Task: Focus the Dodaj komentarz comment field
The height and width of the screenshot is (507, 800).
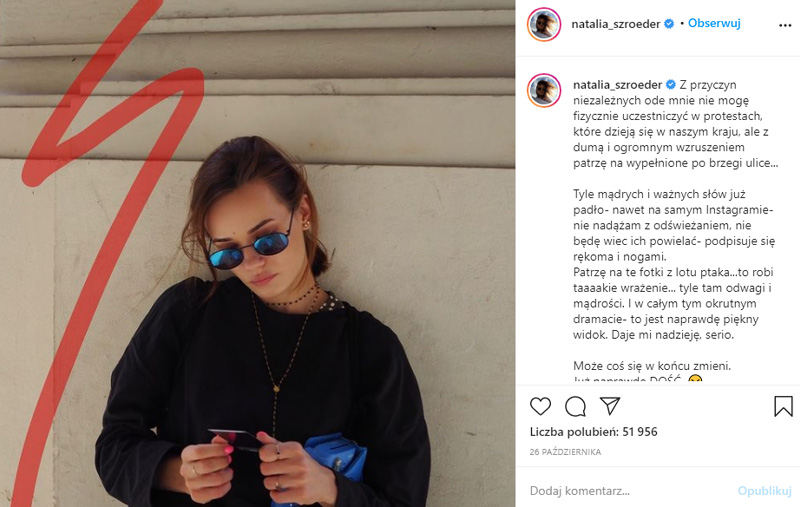Action: [630, 491]
